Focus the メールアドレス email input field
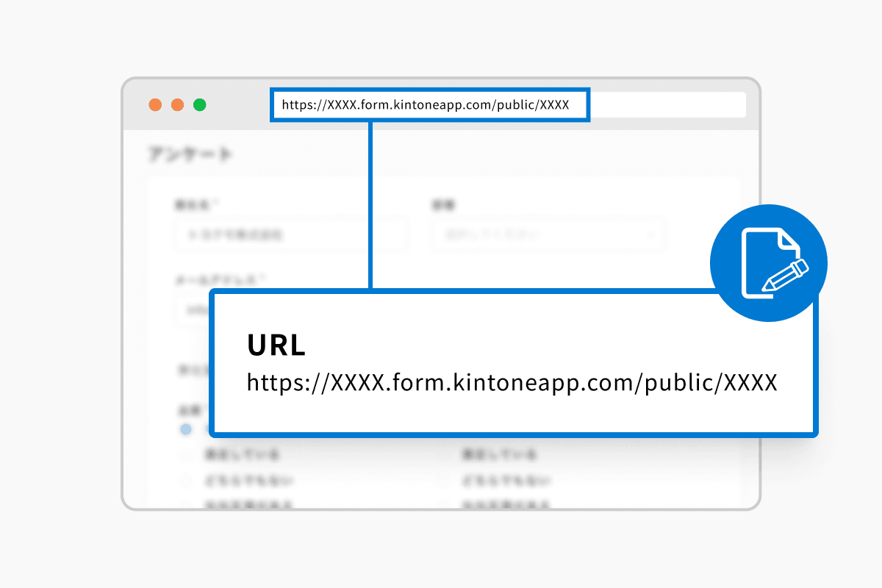 [x=193, y=309]
